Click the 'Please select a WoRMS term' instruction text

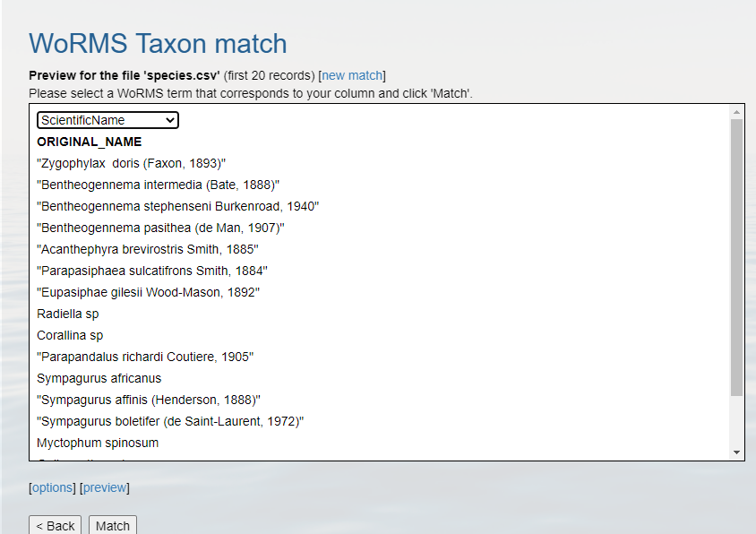(251, 93)
